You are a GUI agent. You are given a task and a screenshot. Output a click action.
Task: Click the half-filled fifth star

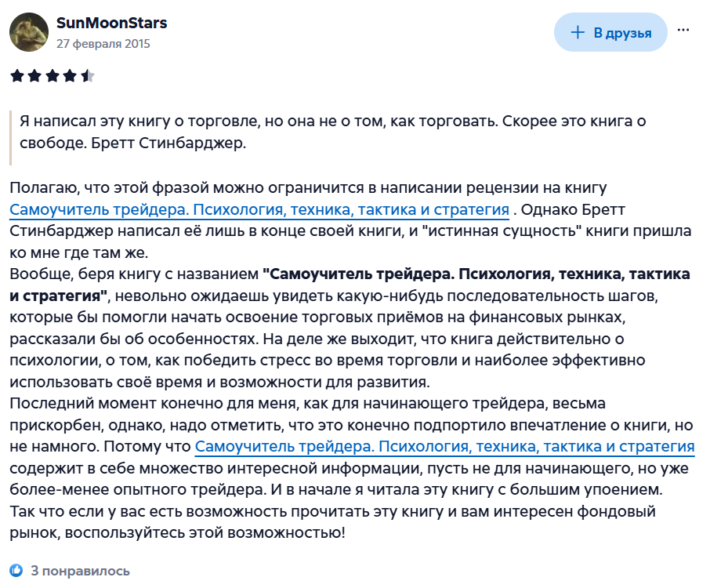point(88,75)
